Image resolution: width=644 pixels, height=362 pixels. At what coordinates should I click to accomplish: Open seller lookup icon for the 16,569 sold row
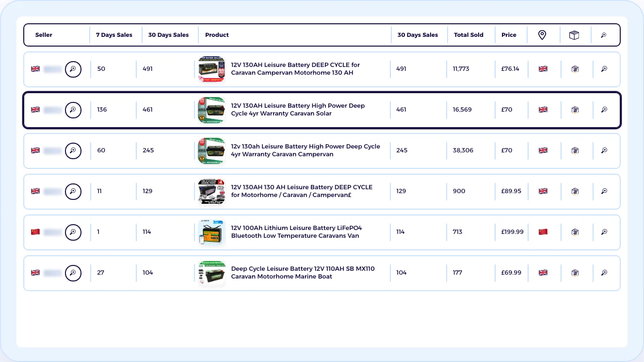point(73,110)
